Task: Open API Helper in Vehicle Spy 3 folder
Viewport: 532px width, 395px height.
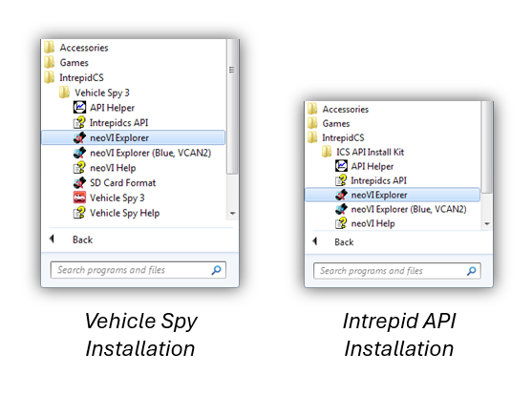Action: [104, 108]
